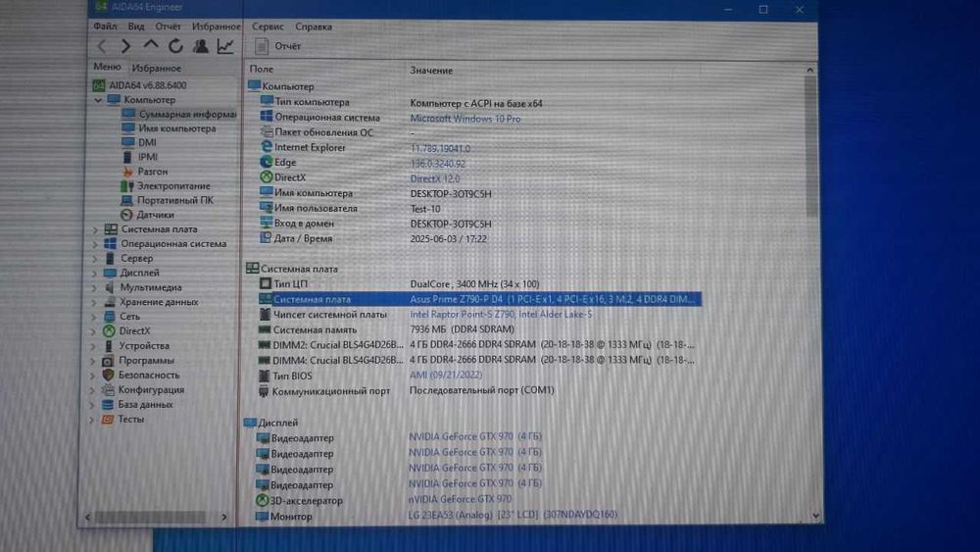Image resolution: width=980 pixels, height=552 pixels.
Task: Click the Значение column header
Action: point(431,71)
